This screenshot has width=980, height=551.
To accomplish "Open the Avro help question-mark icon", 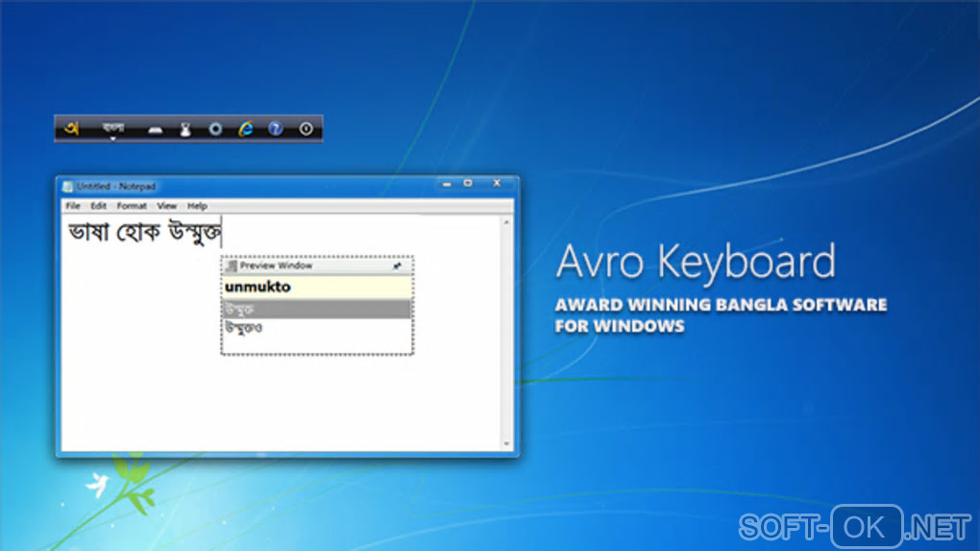I will (x=275, y=129).
